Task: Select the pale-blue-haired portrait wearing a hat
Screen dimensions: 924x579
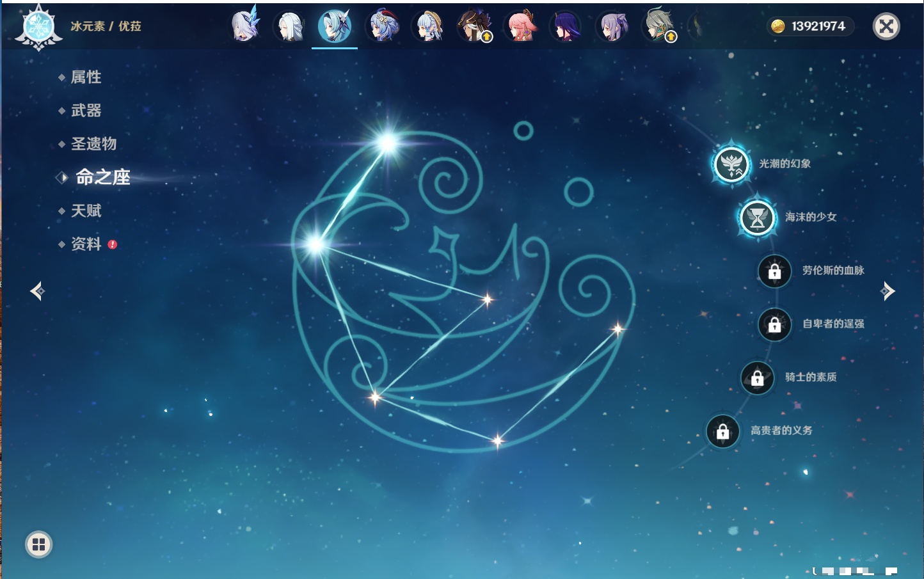Action: coord(428,26)
